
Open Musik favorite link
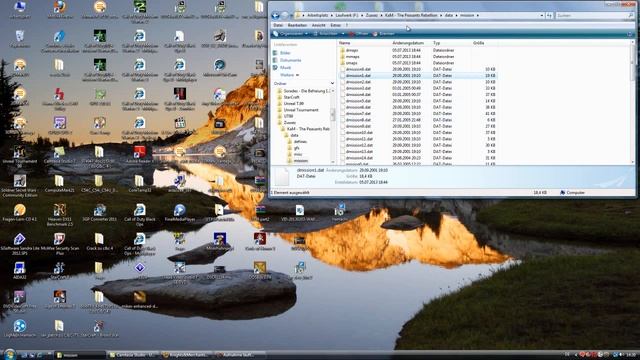285,68
